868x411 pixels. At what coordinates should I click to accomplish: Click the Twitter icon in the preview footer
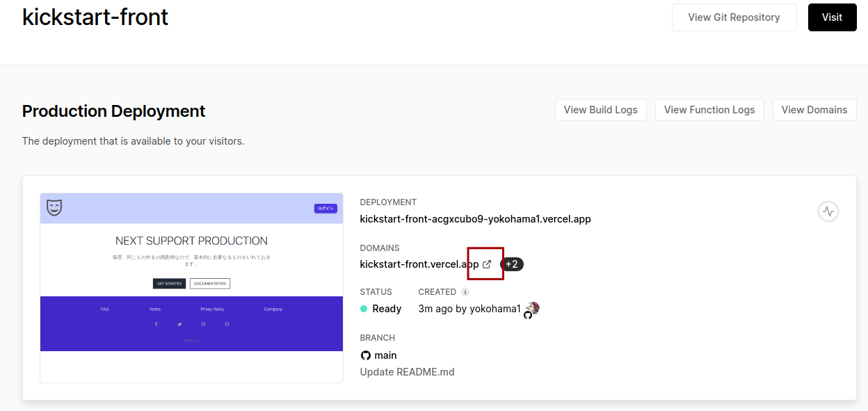click(179, 323)
